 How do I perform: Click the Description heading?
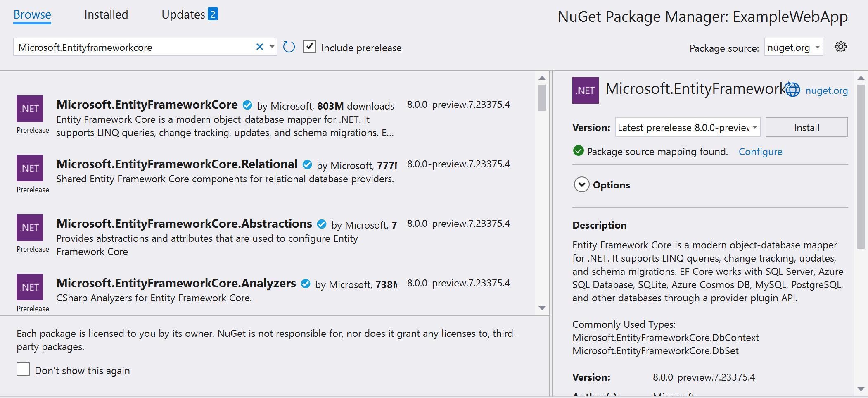point(599,225)
